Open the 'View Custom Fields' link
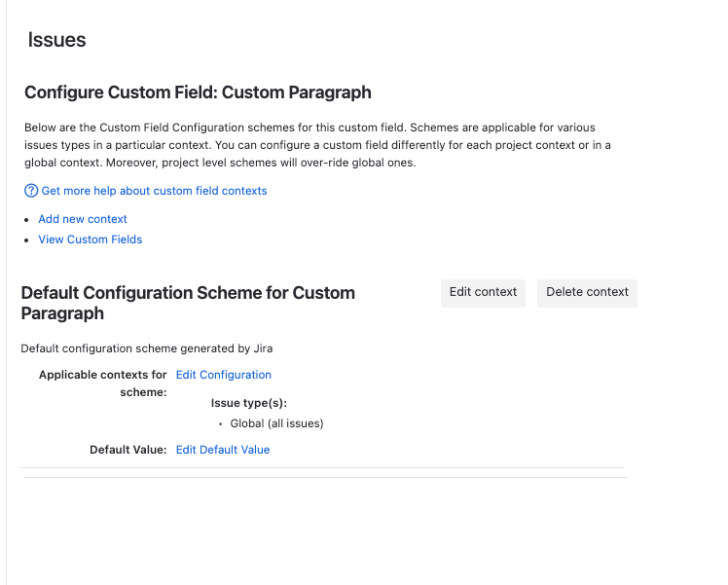 pyautogui.click(x=91, y=239)
